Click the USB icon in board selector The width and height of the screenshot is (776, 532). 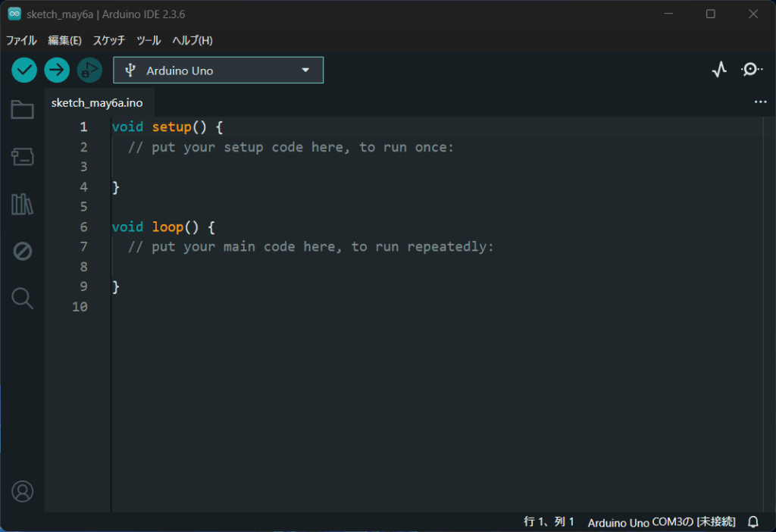130,70
